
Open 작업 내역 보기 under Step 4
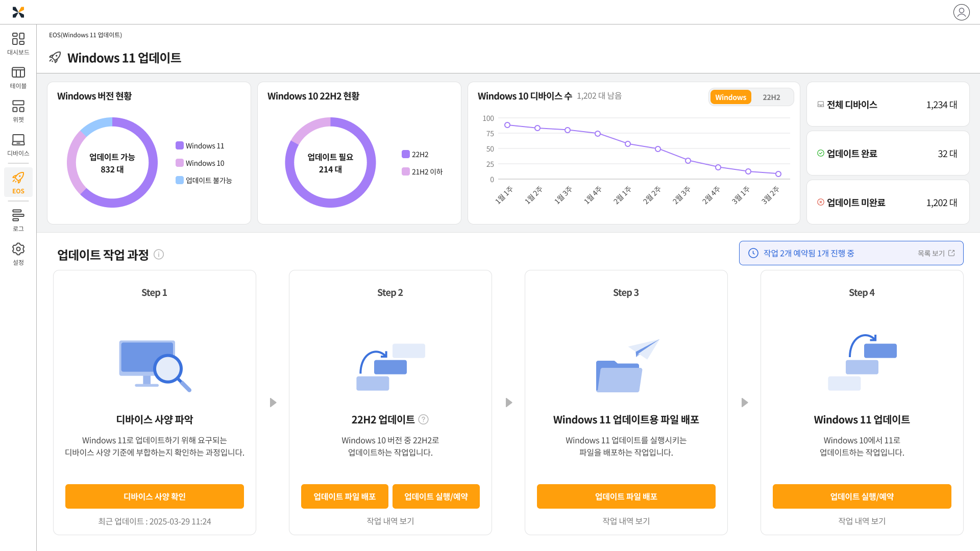coord(862,521)
